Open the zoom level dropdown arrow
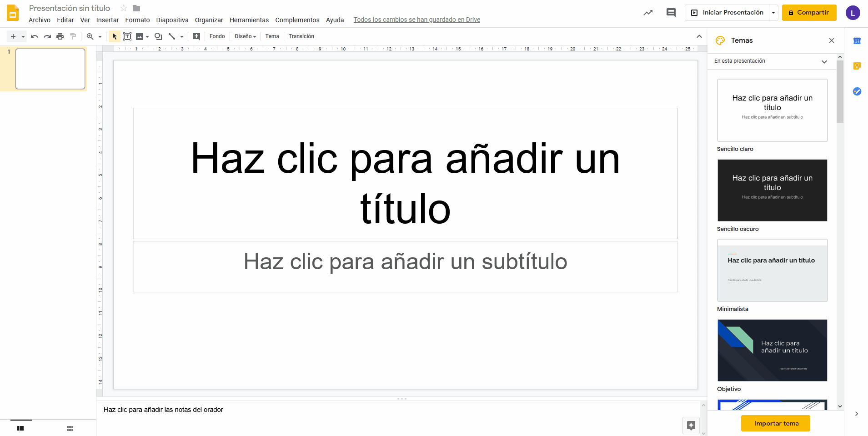 (100, 36)
